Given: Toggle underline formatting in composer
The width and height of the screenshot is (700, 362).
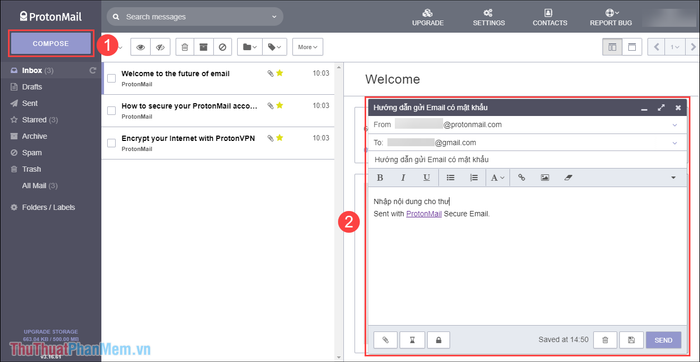Looking at the screenshot, I should 426,178.
